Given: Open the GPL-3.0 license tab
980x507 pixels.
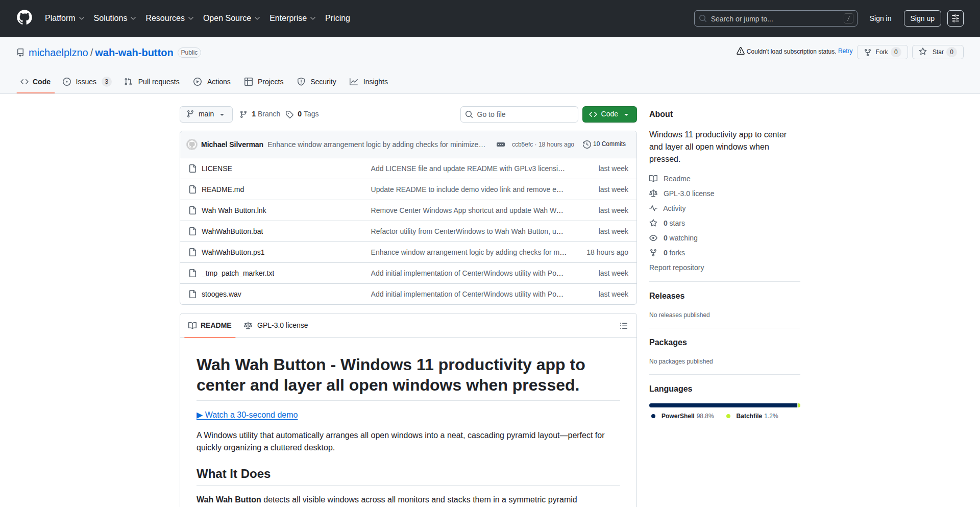Looking at the screenshot, I should [276, 326].
